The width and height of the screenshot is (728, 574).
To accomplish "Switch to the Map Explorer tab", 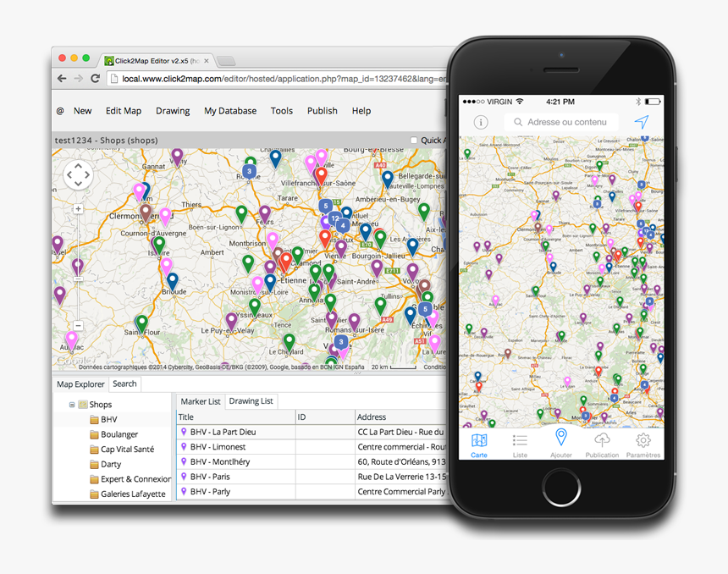I will [x=80, y=384].
